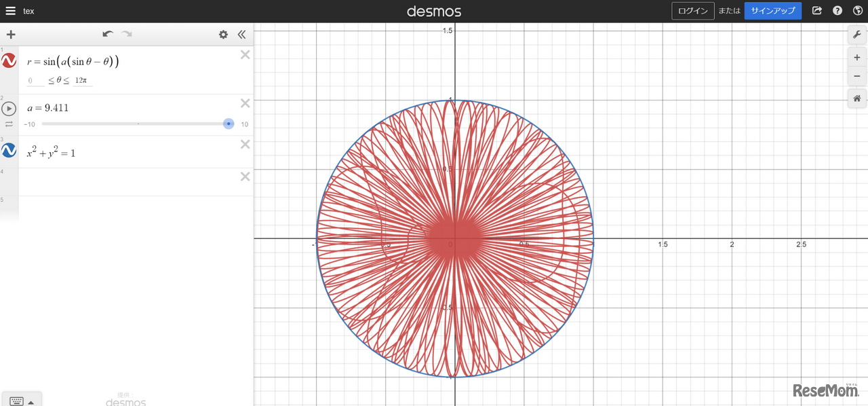The width and height of the screenshot is (868, 406).
Task: Click the ログイン login button
Action: (x=692, y=11)
